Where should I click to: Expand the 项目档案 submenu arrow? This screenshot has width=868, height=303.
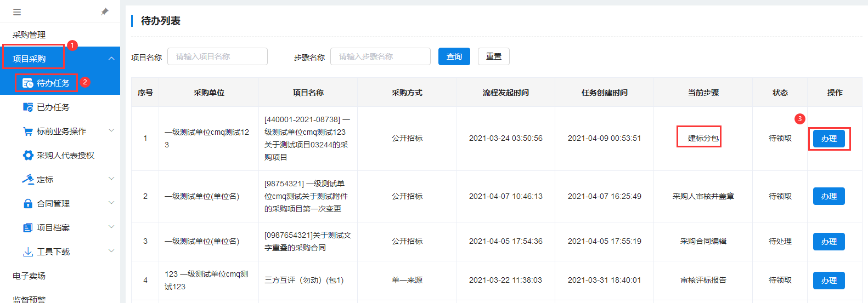click(111, 227)
